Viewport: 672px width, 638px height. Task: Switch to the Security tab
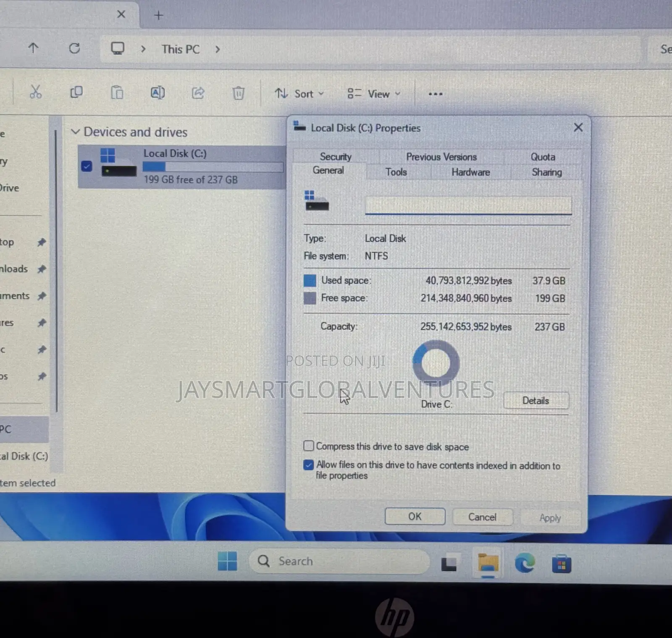pos(336,157)
